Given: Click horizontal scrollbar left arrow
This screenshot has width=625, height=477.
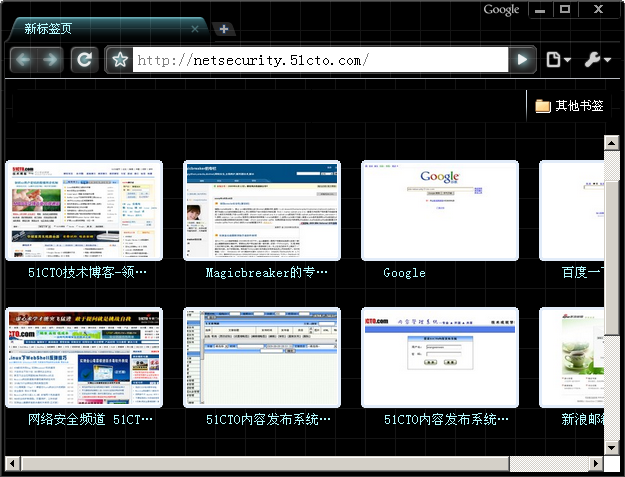Looking at the screenshot, I should (x=12, y=463).
